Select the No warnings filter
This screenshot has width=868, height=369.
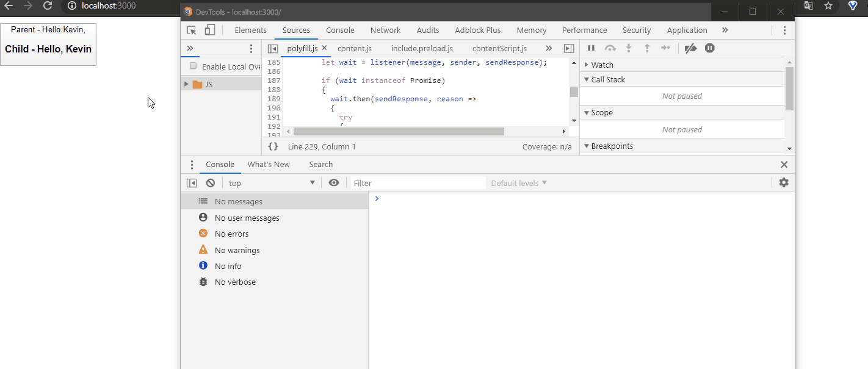click(275, 250)
